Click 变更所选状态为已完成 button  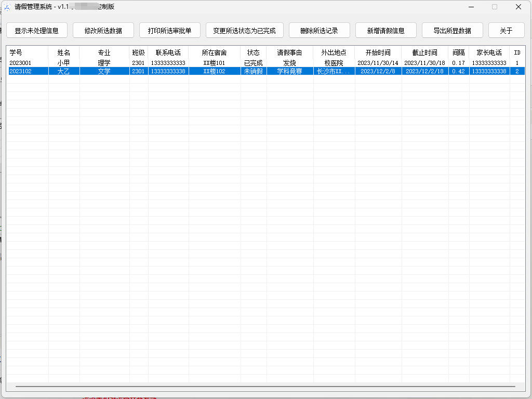pyautogui.click(x=244, y=31)
